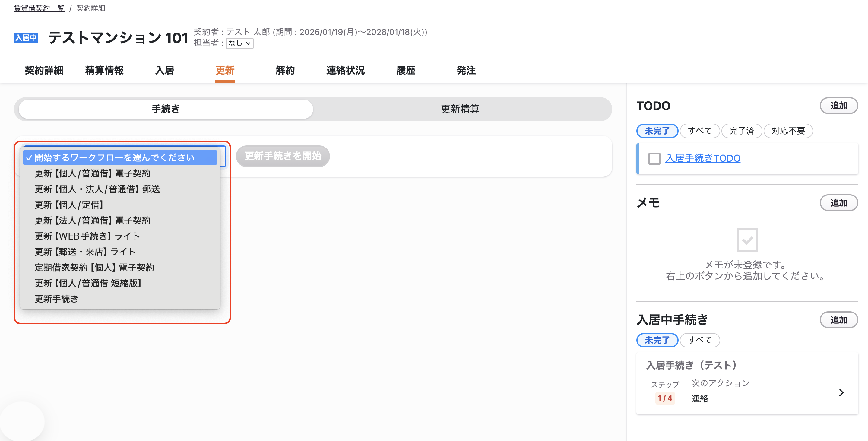Switch to the 精算情報 tab
868x441 pixels.
(x=104, y=70)
